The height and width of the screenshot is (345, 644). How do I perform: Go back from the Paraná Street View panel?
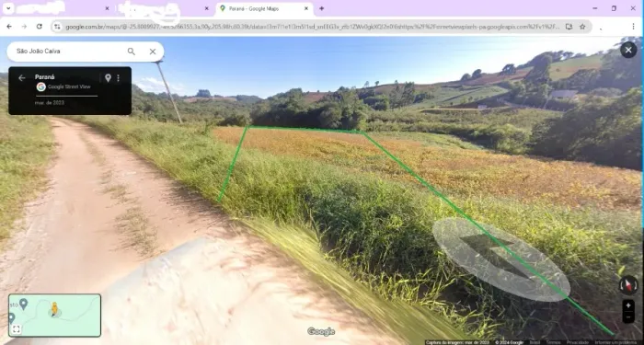pos(22,78)
